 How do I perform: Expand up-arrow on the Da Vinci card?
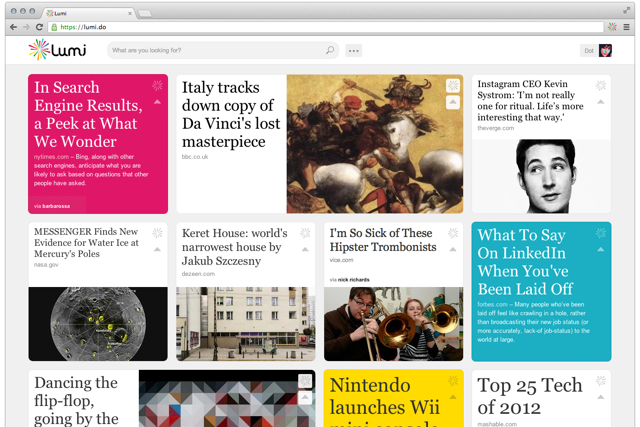[x=453, y=103]
